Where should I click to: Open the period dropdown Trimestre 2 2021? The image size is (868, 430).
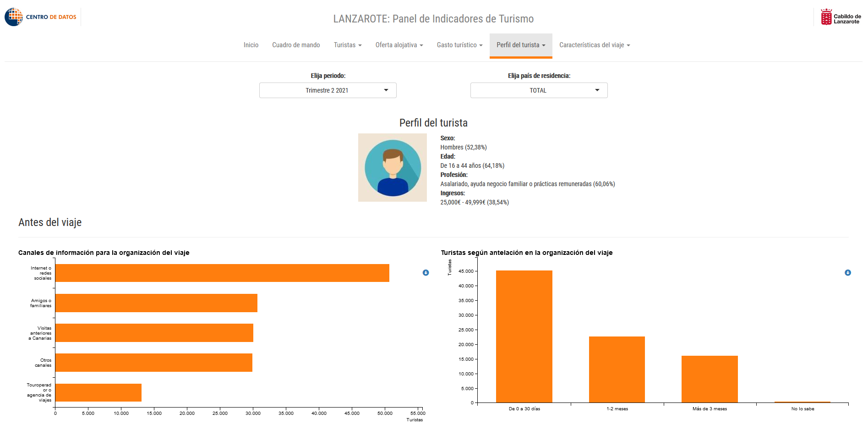[328, 90]
